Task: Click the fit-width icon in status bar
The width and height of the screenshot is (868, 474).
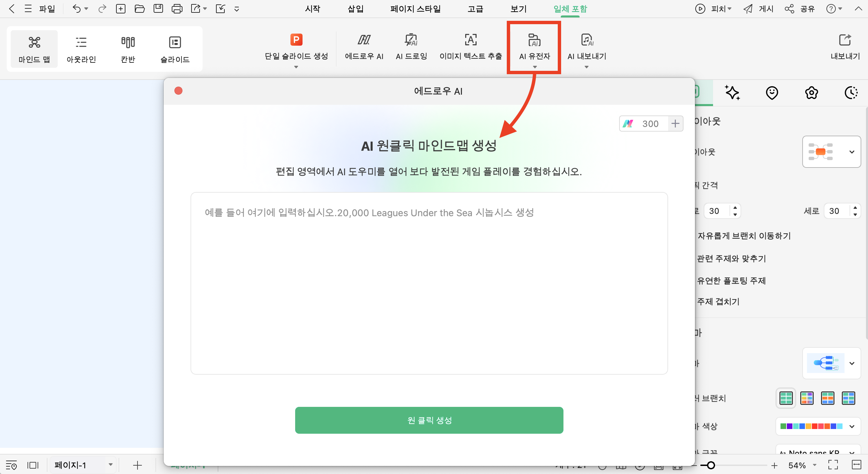Action: 857,465
